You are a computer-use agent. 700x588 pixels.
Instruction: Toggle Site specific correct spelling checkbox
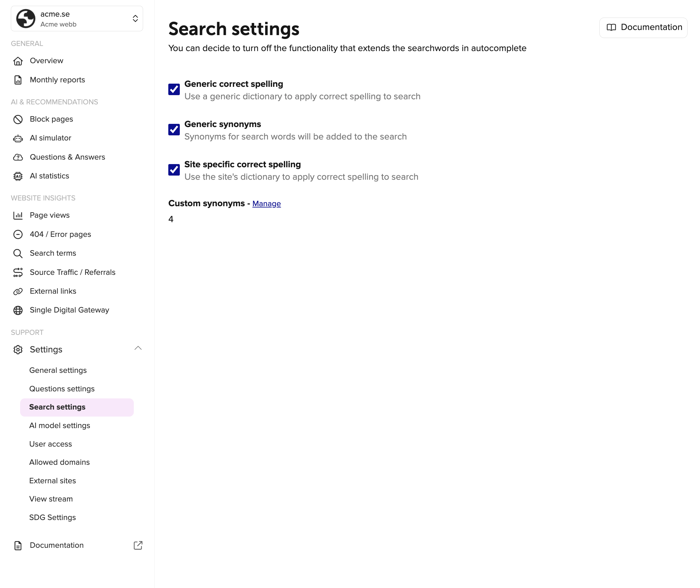click(x=174, y=170)
